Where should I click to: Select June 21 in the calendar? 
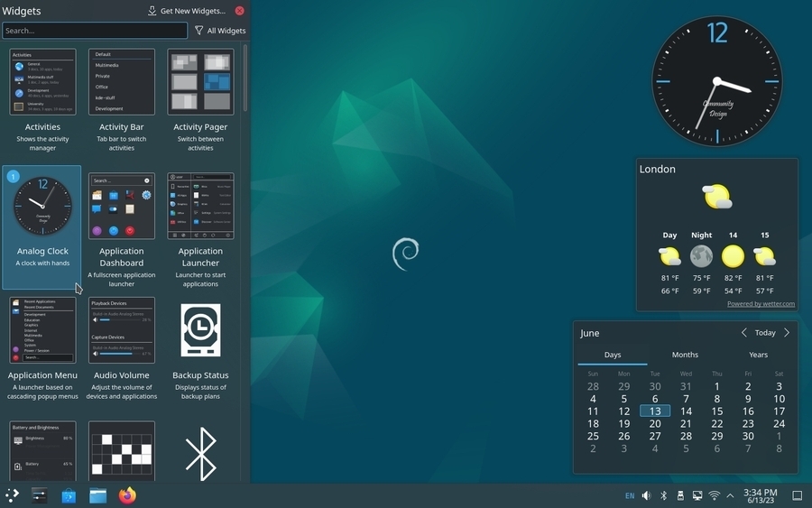(687, 423)
